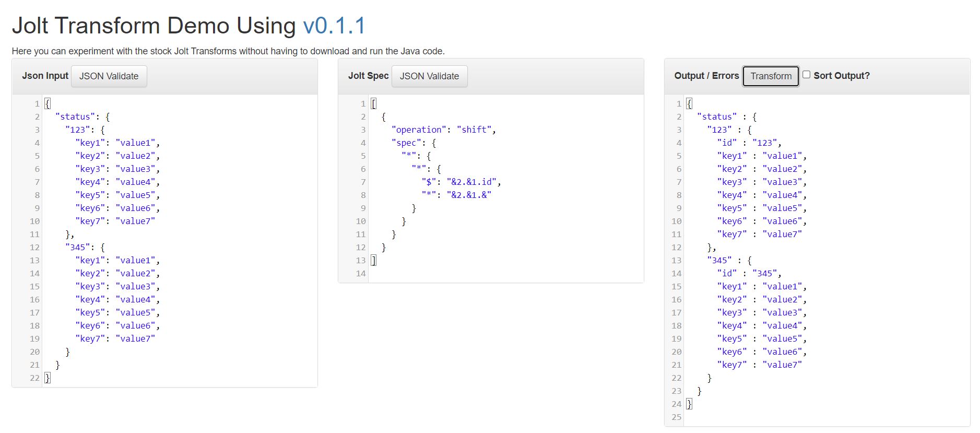The width and height of the screenshot is (980, 433).
Task: Open the v0.1.1 version link
Action: click(x=334, y=26)
